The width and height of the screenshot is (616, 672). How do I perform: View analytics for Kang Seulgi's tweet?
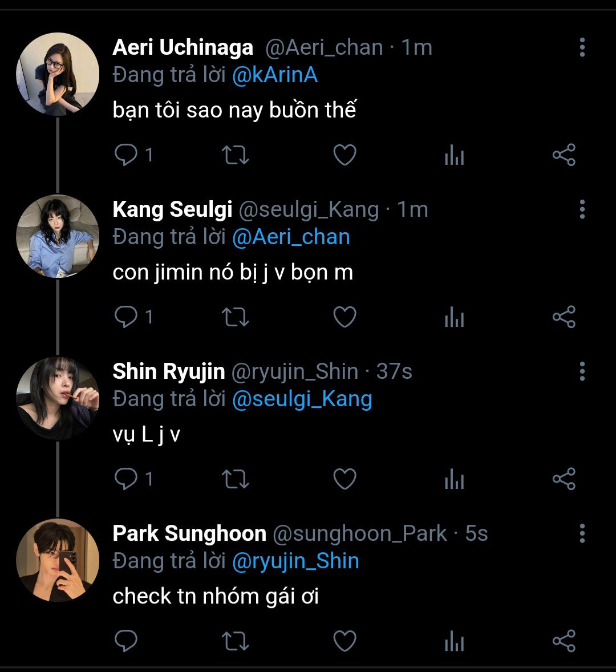coord(454,317)
